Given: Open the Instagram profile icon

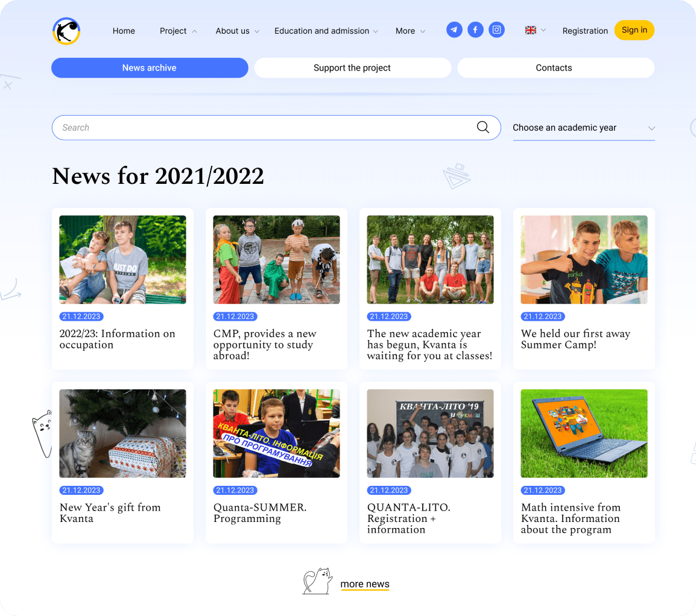Looking at the screenshot, I should click(x=496, y=29).
